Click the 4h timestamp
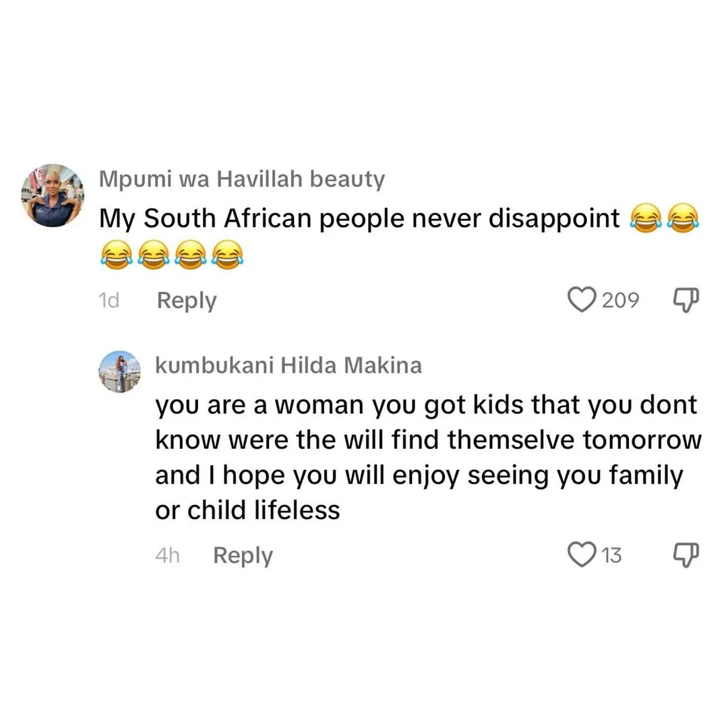The height and width of the screenshot is (728, 728). pos(167,555)
